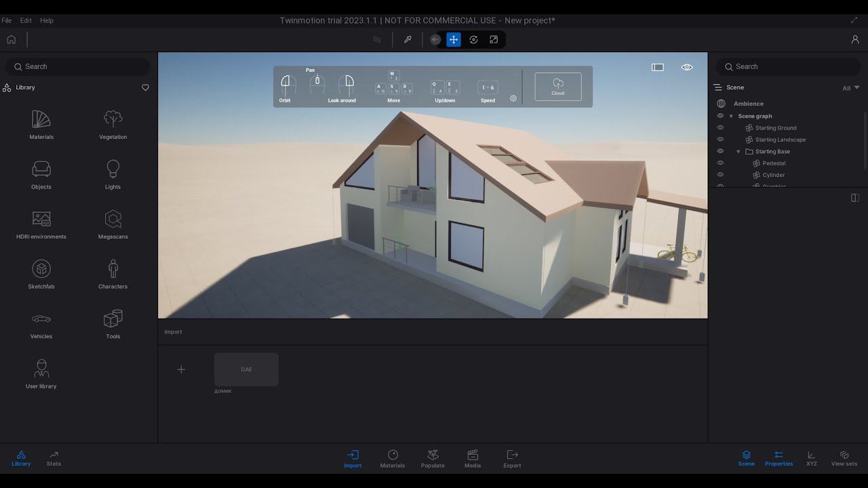Open the user account icon
The width and height of the screenshot is (868, 488).
(855, 39)
